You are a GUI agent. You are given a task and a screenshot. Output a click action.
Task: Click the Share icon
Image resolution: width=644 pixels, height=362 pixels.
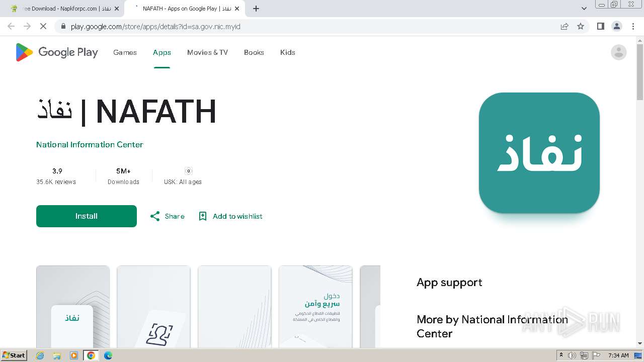click(x=155, y=216)
